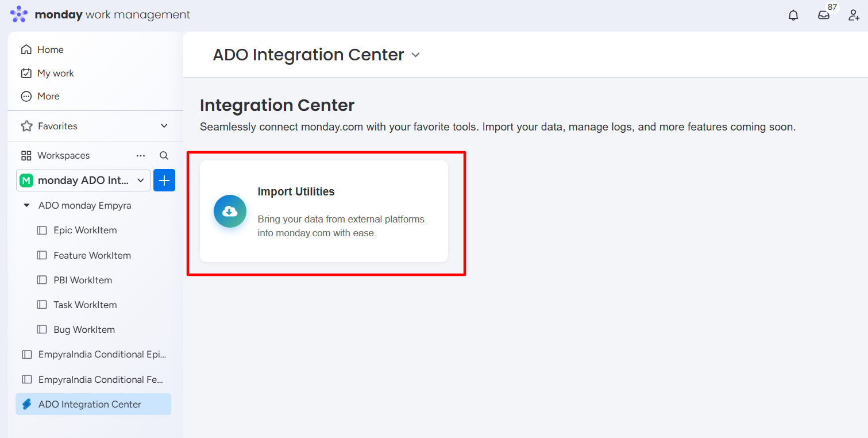Click the Seamlessly connect monday.com subtitle

[497, 126]
